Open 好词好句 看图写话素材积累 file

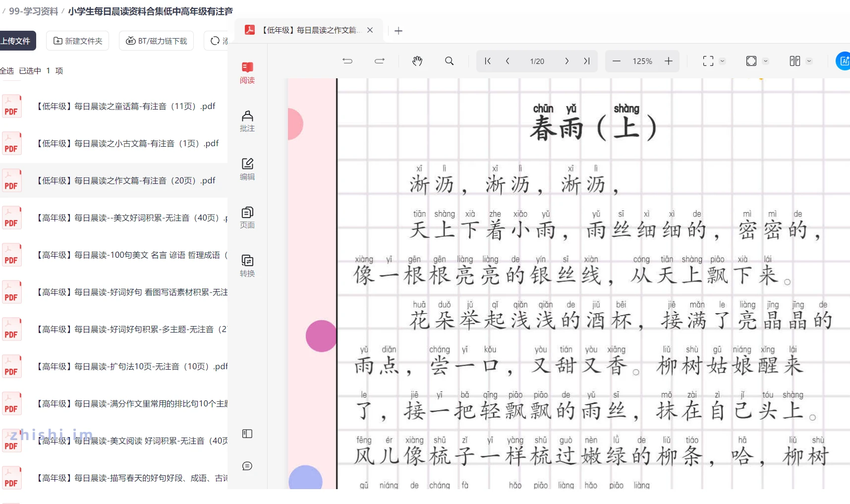tap(131, 292)
